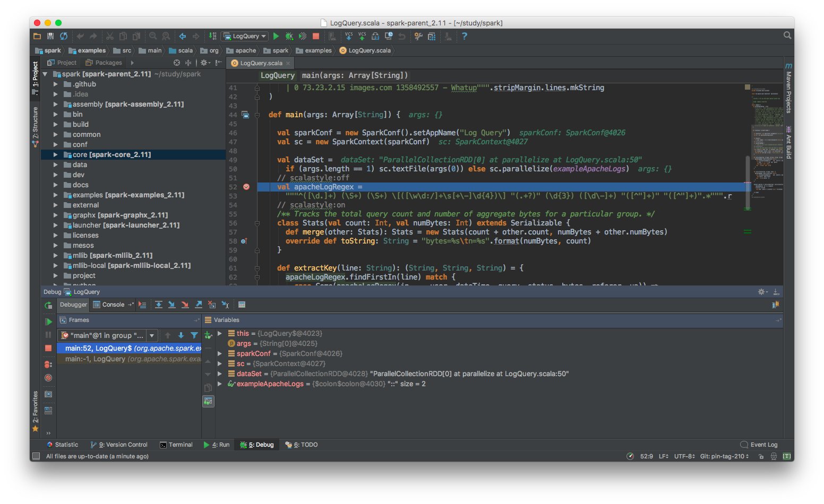Click the Step Over debugger icon
The height and width of the screenshot is (504, 824).
[159, 305]
